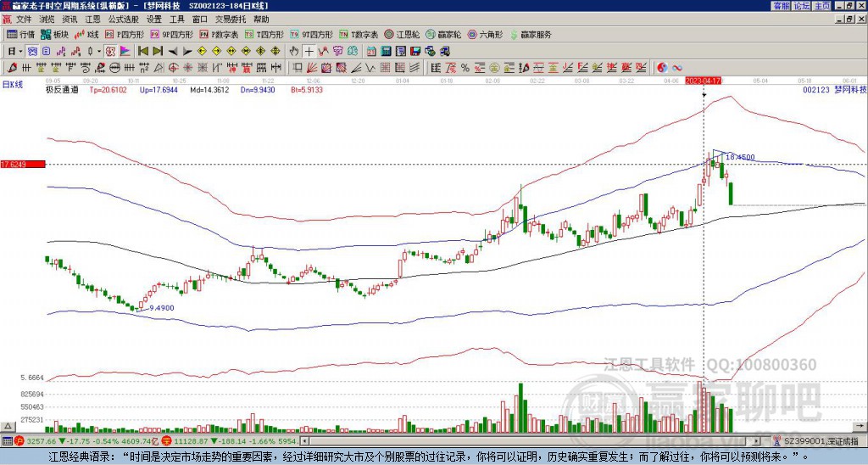Open the 资讯 menu

pos(70,20)
